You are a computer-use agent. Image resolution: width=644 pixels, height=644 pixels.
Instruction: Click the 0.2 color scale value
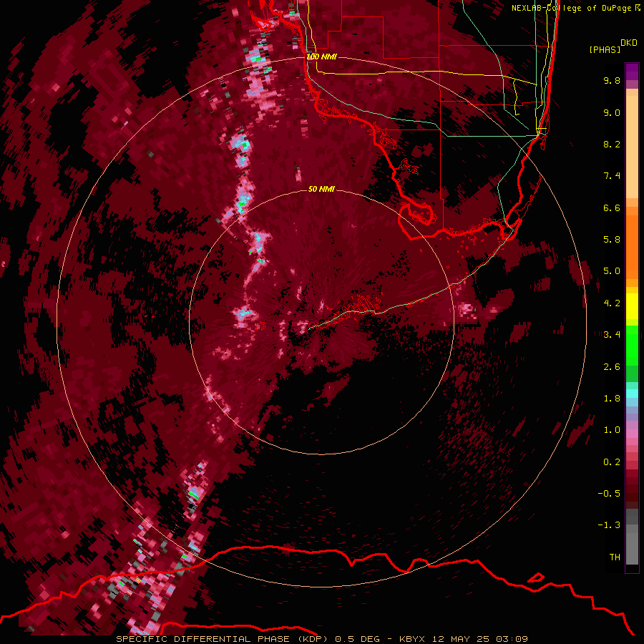point(612,462)
